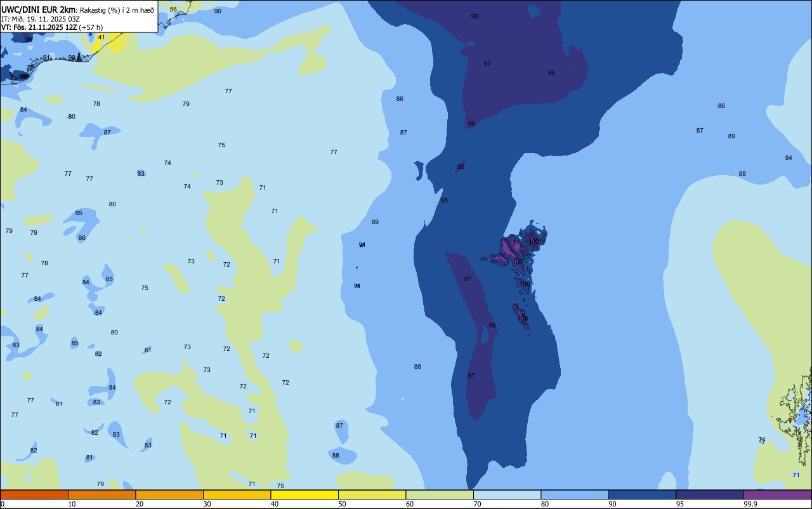Select the dark purple 95–99.9 legend swatch

710,494
